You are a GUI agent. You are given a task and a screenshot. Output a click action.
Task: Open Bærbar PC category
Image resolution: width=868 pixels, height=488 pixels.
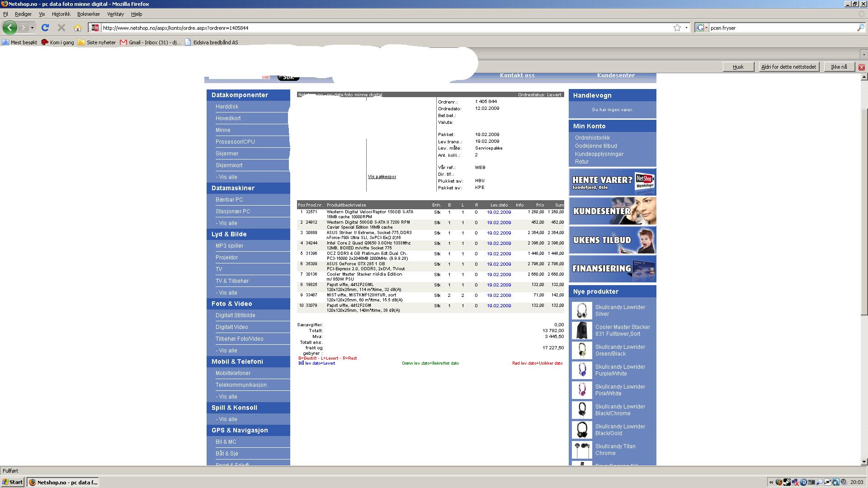tap(229, 200)
